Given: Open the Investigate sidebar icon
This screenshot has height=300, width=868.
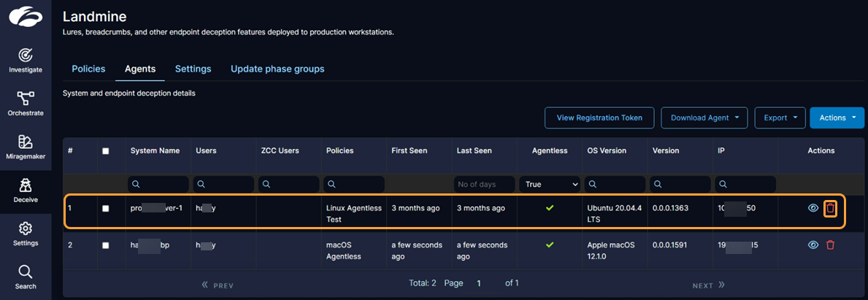Looking at the screenshot, I should click(26, 59).
